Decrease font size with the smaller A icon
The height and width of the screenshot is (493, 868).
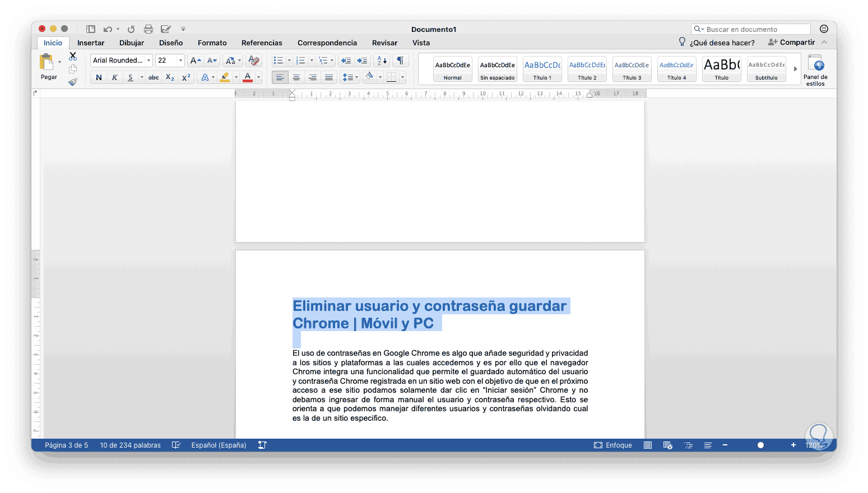click(212, 61)
